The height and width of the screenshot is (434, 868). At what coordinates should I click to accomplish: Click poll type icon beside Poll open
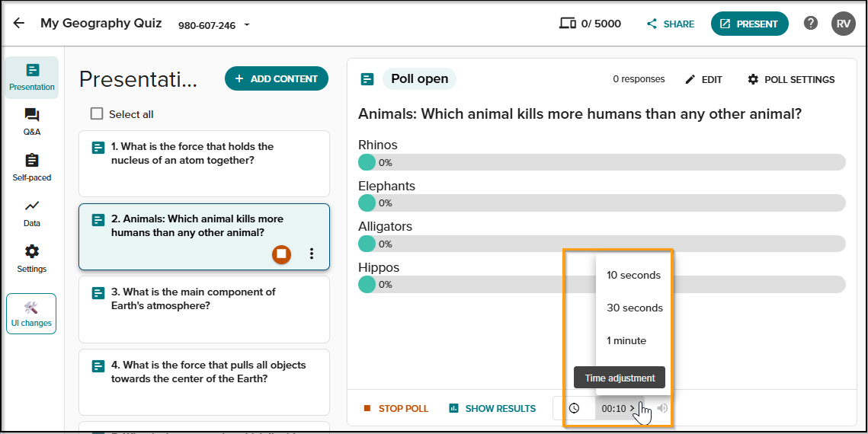click(367, 79)
